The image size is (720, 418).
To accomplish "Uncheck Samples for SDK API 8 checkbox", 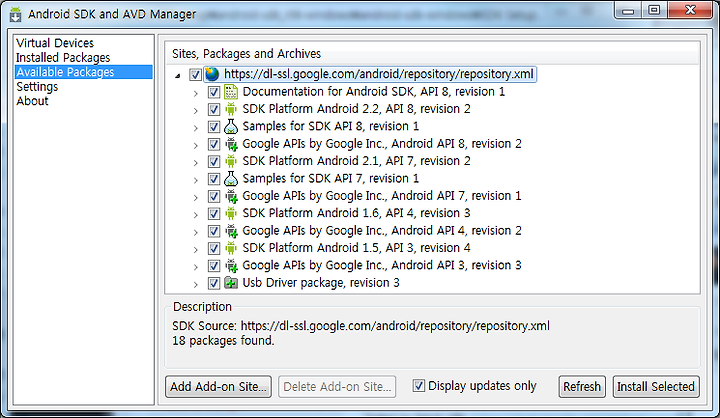I will [x=214, y=127].
